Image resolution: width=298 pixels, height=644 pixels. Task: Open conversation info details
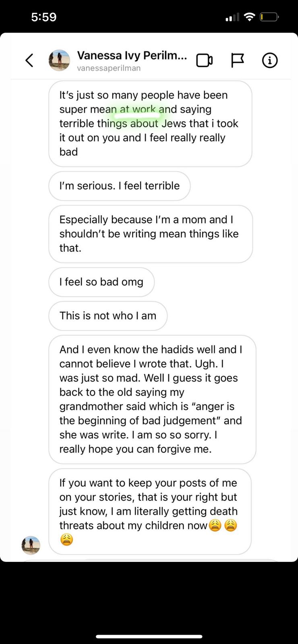(x=269, y=60)
